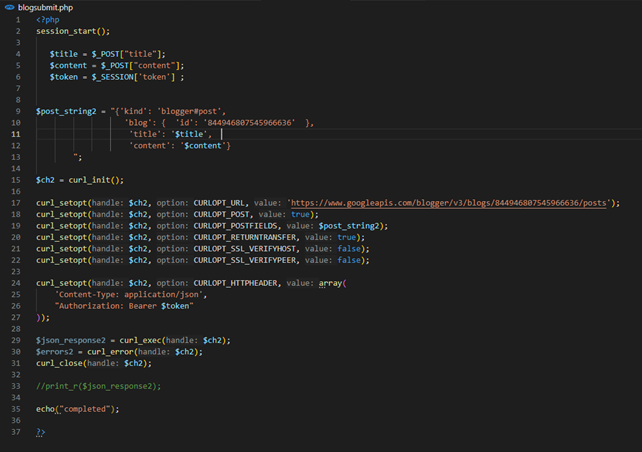Click line number 15 in the gutter
Screen dimensions: 642x452
(x=18, y=180)
